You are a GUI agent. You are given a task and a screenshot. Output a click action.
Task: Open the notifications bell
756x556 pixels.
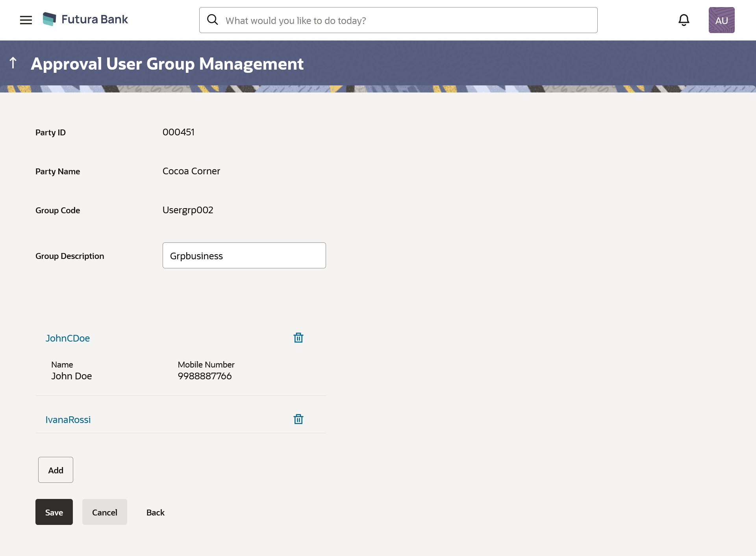(684, 20)
